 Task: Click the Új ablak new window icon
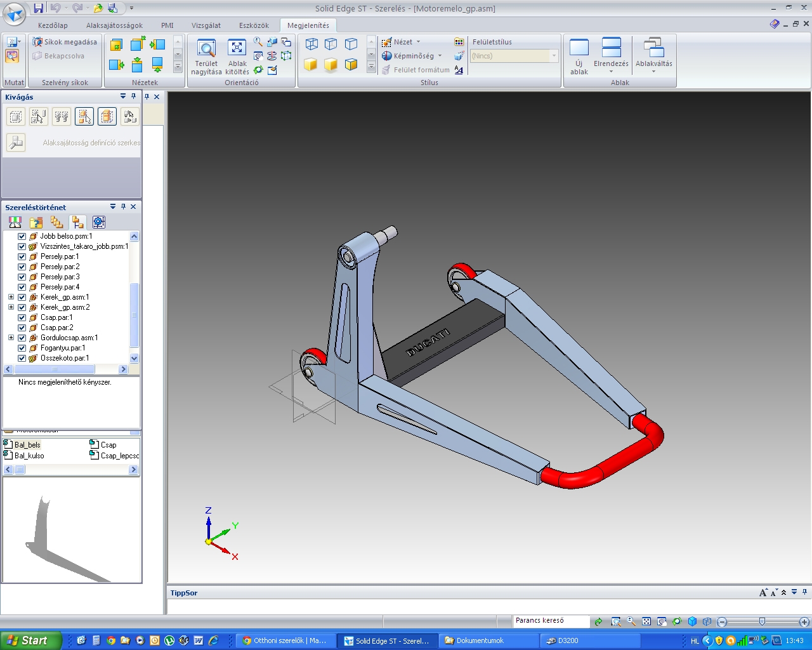[x=579, y=56]
